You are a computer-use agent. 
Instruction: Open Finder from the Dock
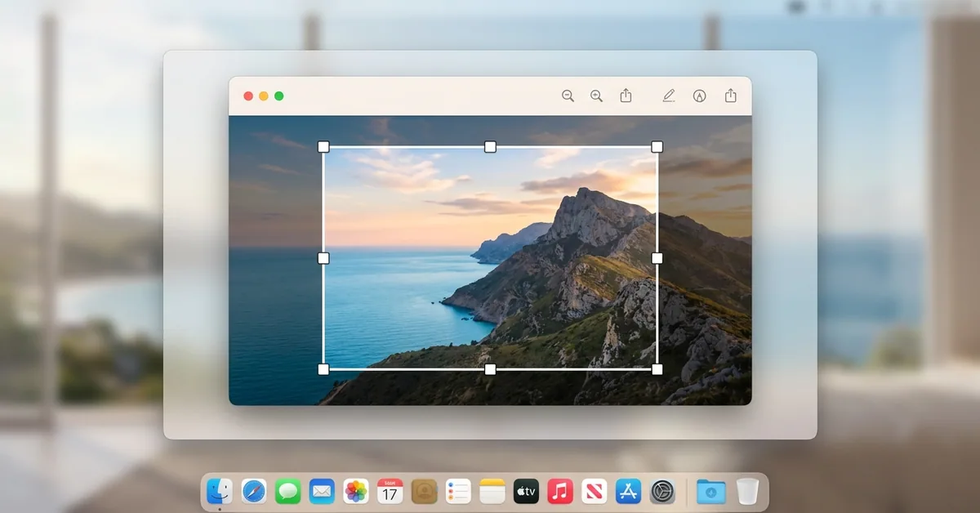[x=219, y=491]
